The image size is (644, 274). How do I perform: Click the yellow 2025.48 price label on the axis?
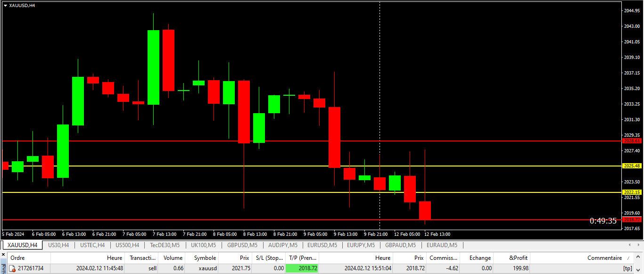coord(632,166)
